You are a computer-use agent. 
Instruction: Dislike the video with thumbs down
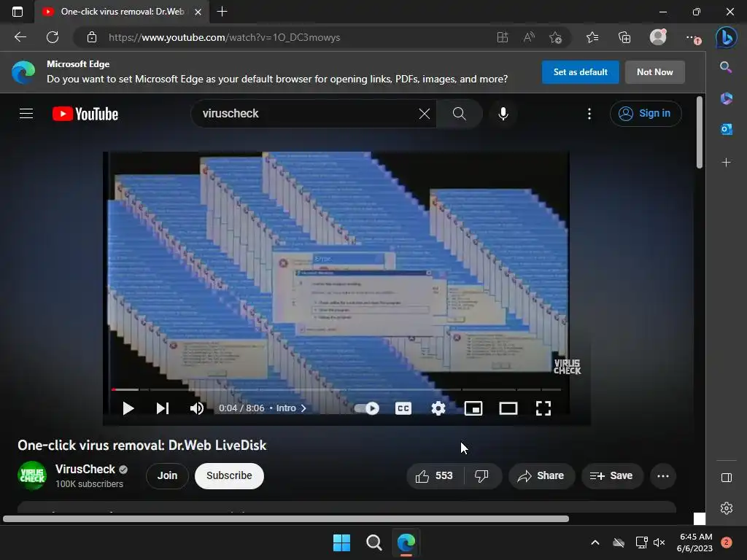(x=482, y=475)
